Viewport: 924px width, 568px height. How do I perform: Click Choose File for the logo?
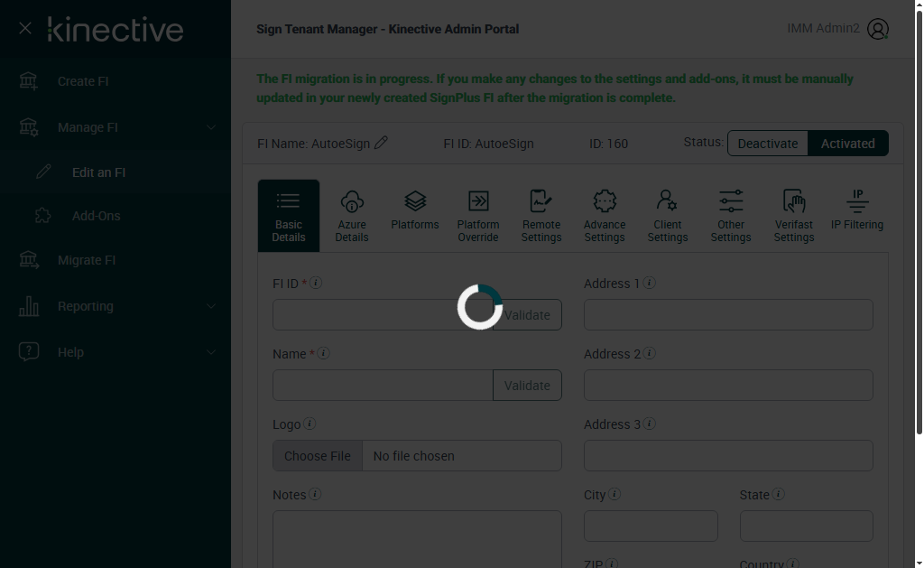click(x=318, y=456)
